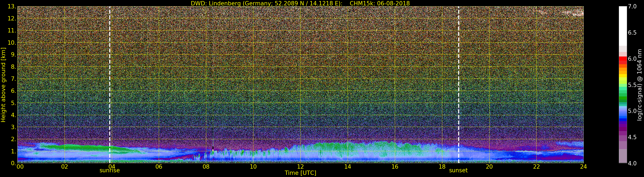This screenshot has height=177, width=644.
Task: Click the time axis tick '22'
Action: pyautogui.click(x=536, y=167)
